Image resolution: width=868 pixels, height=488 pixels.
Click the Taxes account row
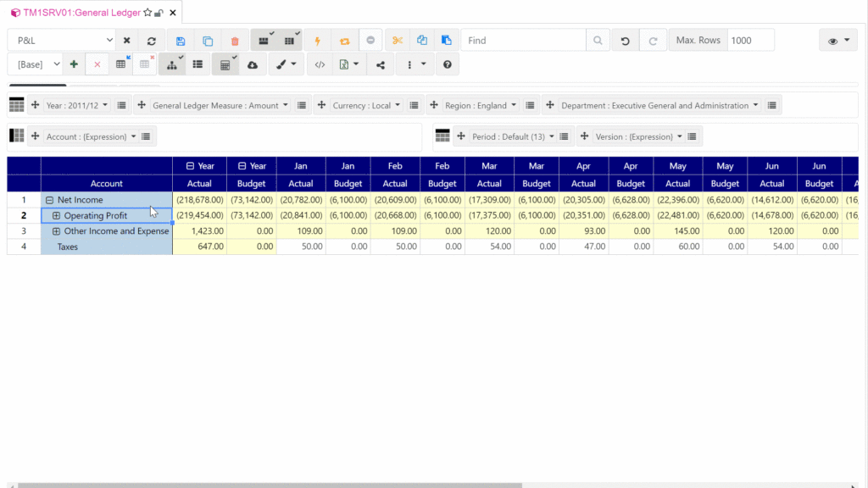[x=70, y=247]
